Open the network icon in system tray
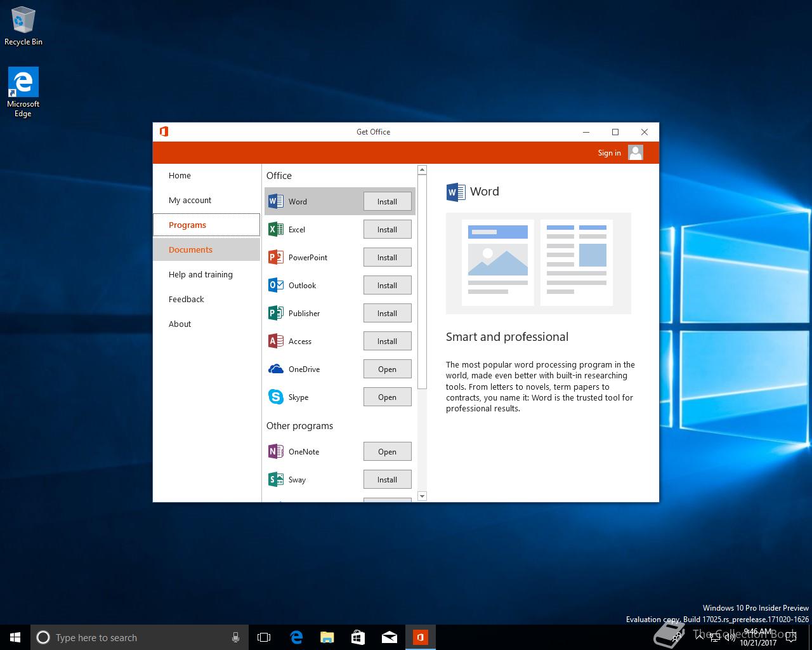 tap(715, 637)
